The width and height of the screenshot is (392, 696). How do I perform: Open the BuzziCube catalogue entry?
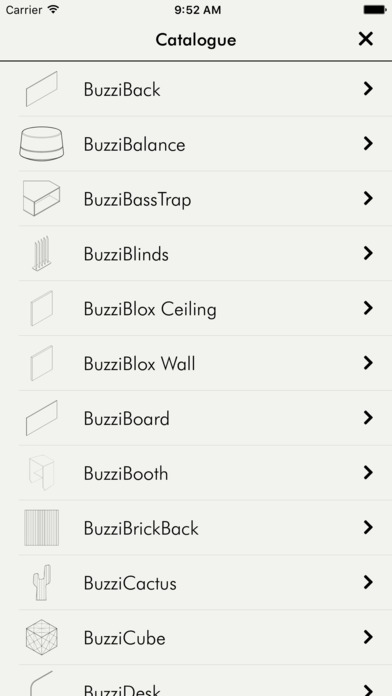[196, 637]
